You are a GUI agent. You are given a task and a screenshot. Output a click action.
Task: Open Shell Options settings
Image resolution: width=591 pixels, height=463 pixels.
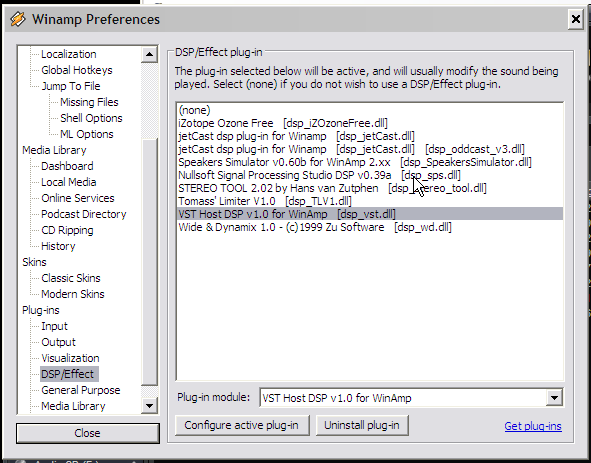[x=91, y=118]
